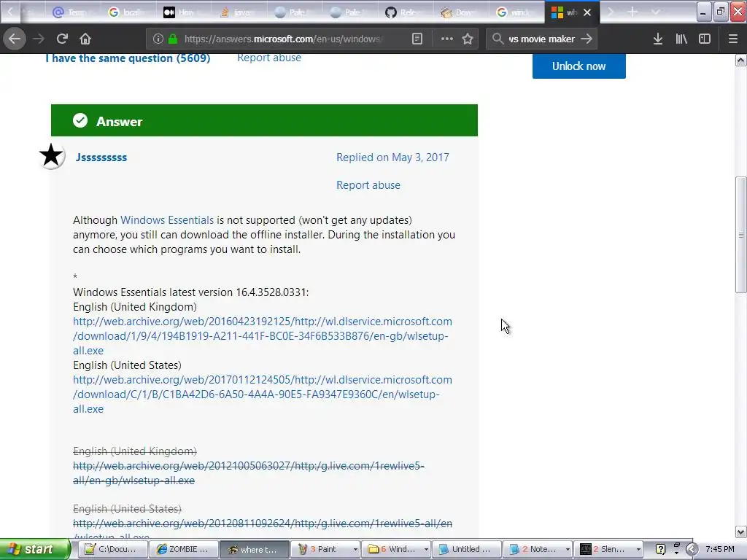Expand hidden system tray icons
The width and height of the screenshot is (747, 560).
point(692,549)
